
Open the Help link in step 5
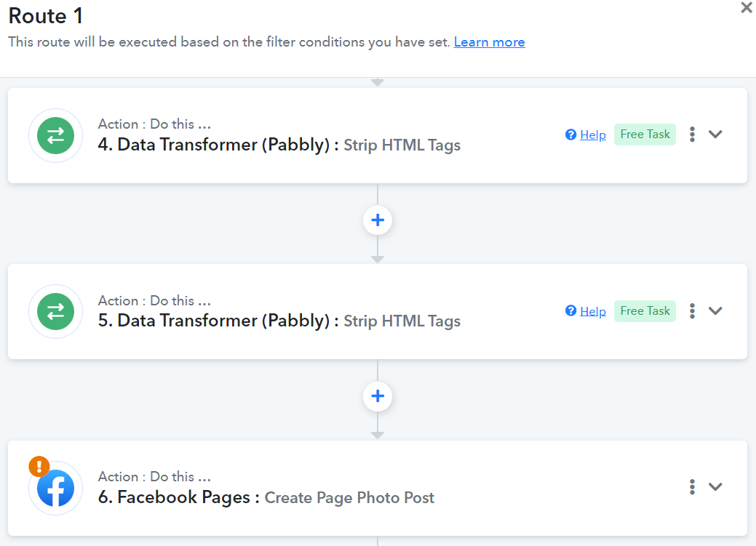(593, 311)
